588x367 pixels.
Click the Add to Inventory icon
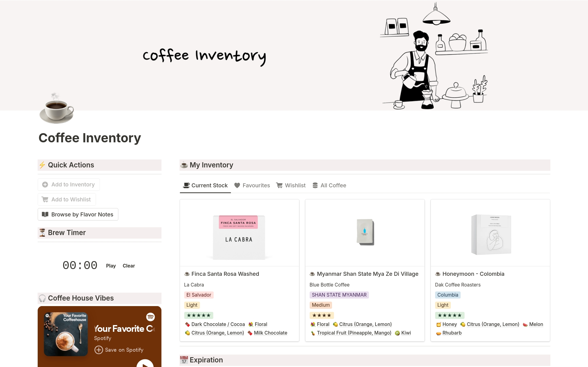(x=45, y=184)
